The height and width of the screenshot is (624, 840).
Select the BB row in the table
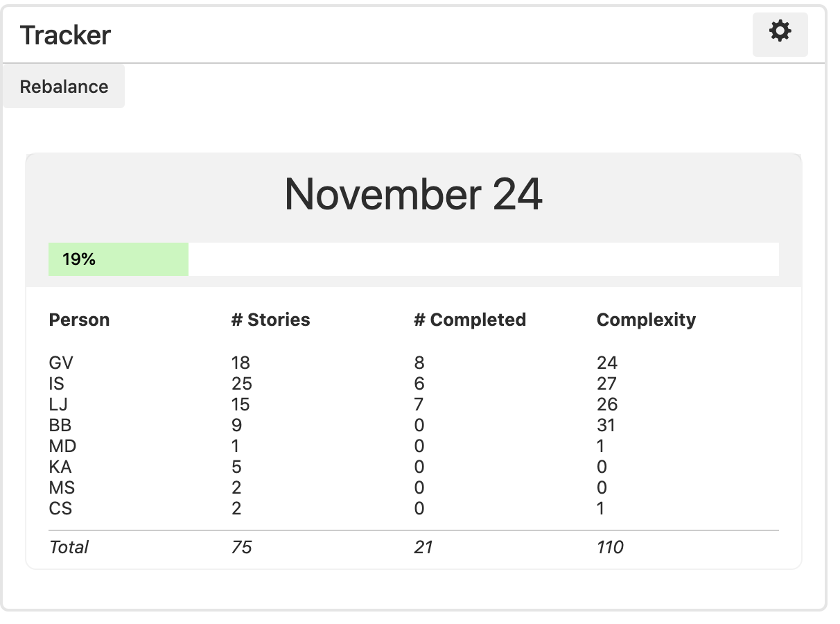point(61,425)
